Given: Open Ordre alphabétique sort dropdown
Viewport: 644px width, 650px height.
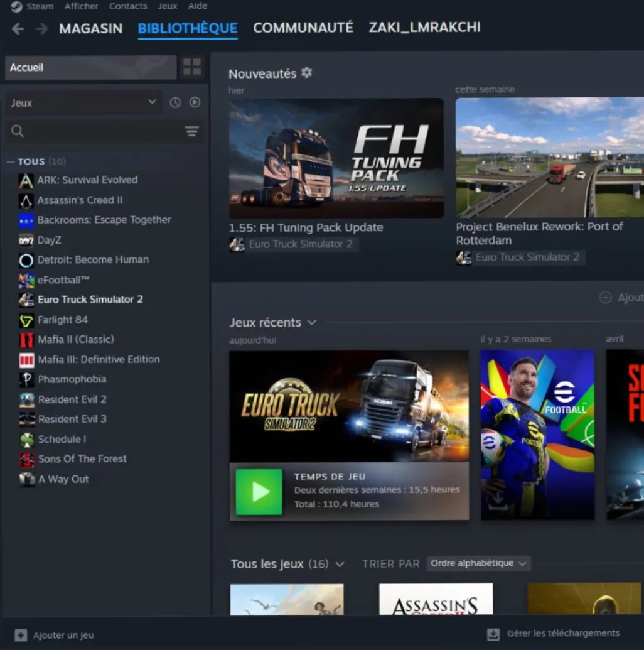Looking at the screenshot, I should pos(478,563).
